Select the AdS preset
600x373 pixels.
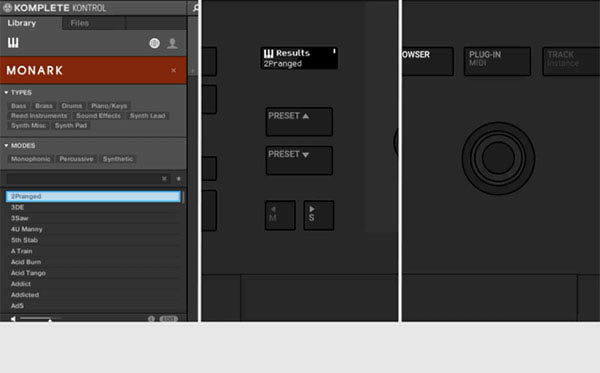[93, 306]
